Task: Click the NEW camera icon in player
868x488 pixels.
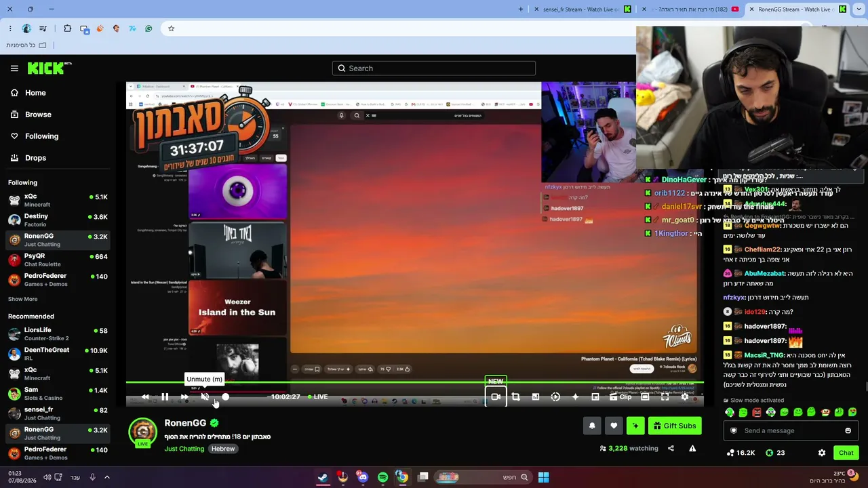Action: [496, 396]
